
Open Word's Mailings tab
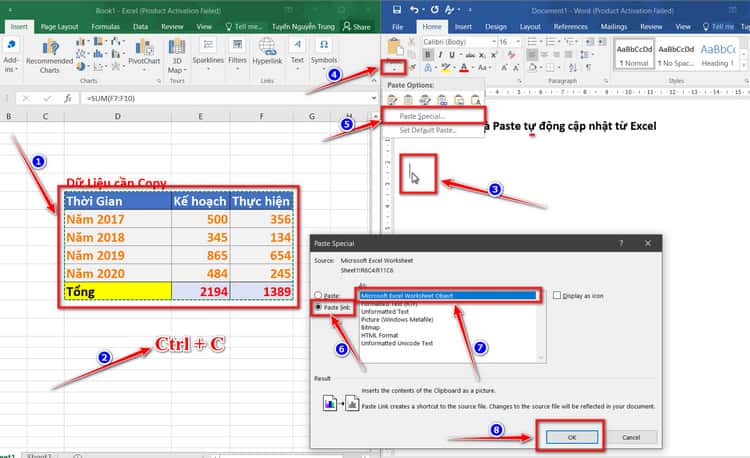(x=614, y=27)
